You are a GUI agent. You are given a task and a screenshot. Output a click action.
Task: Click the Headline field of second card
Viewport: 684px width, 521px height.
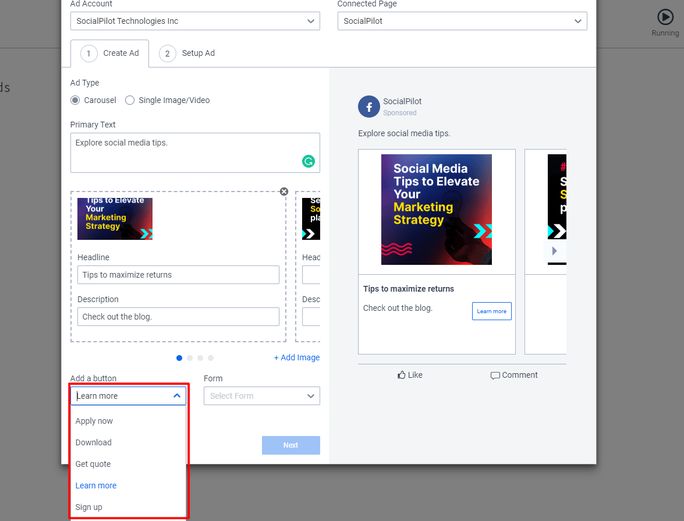click(x=311, y=275)
